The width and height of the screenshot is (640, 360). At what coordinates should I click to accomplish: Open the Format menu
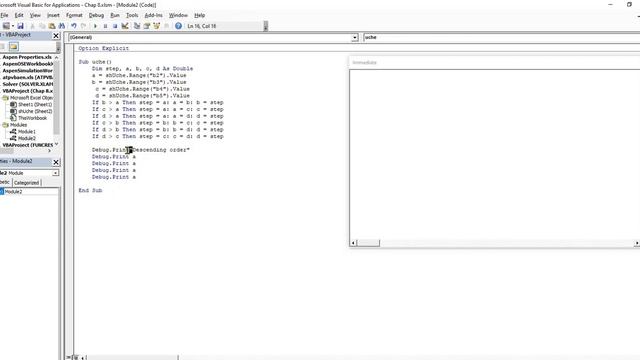click(74, 15)
